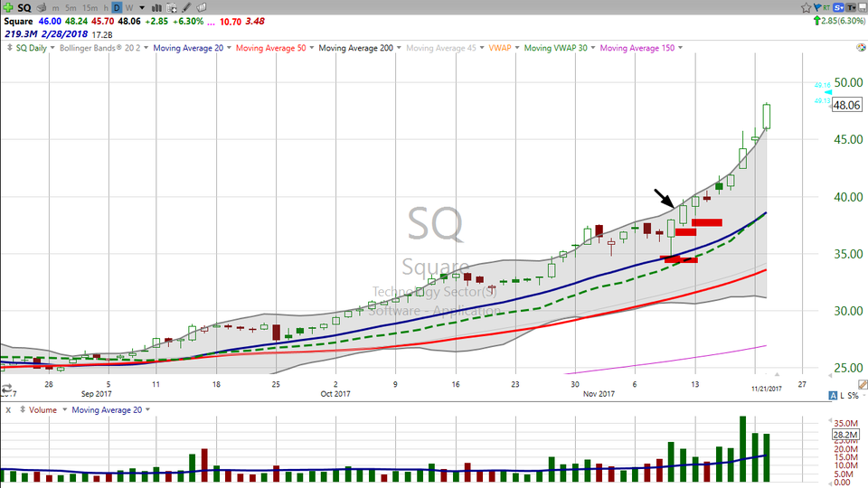868x488 pixels.
Task: Click the Nov 2017 time axis label
Action: pos(599,394)
